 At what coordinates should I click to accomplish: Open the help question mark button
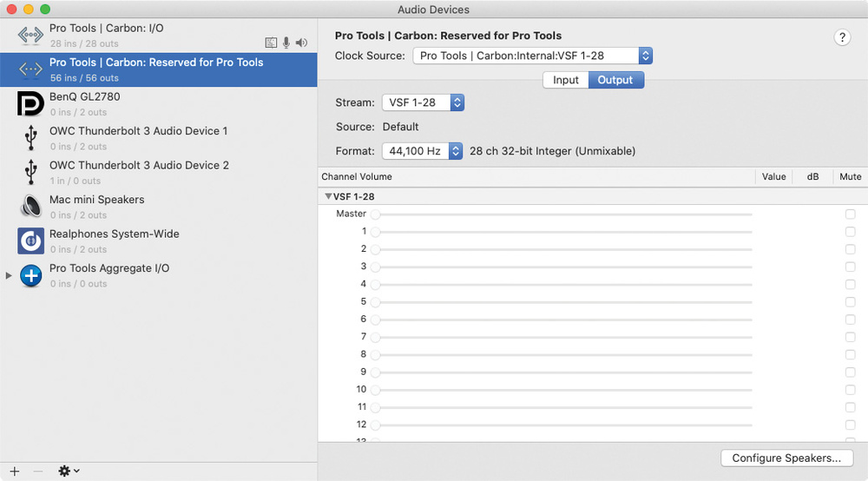point(842,37)
